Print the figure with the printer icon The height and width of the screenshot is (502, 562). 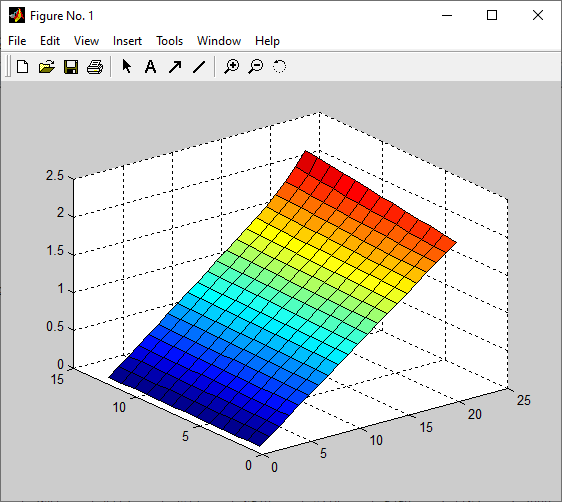click(95, 67)
